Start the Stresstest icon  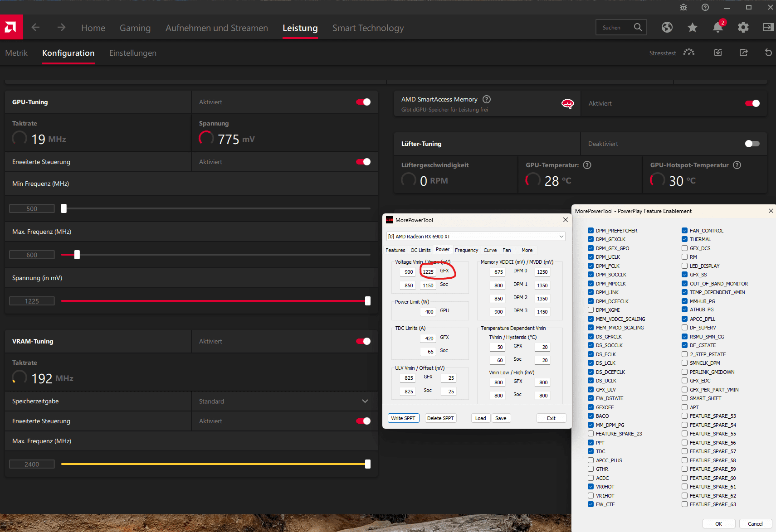(x=689, y=53)
